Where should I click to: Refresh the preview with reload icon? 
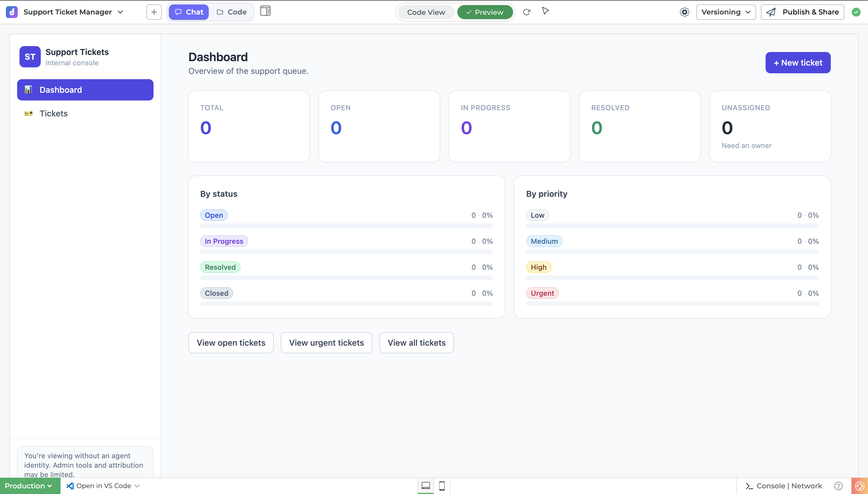(x=526, y=12)
